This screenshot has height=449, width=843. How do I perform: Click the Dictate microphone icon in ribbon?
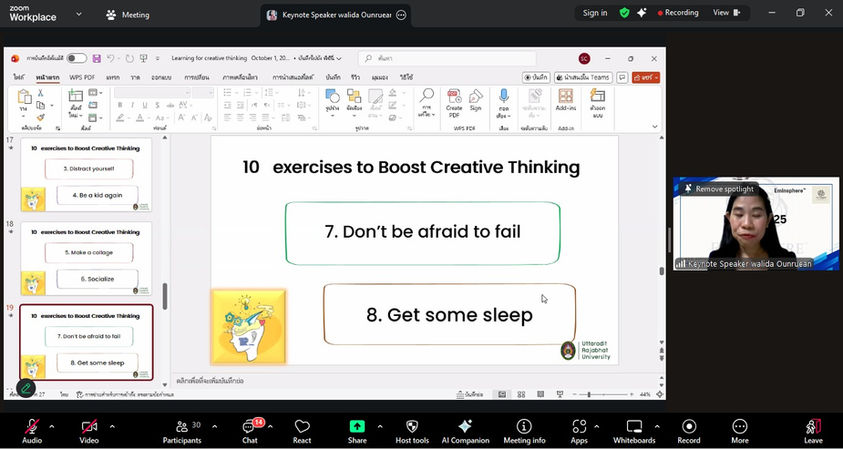click(504, 96)
